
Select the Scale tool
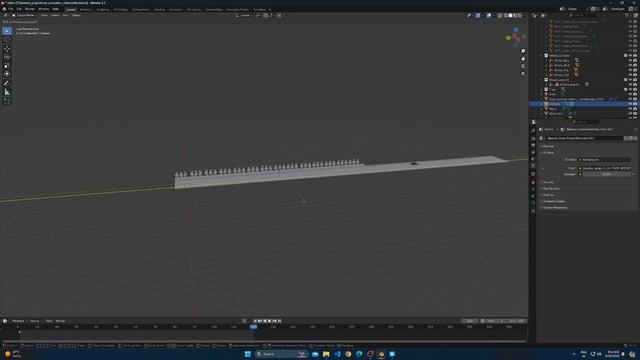(7, 66)
